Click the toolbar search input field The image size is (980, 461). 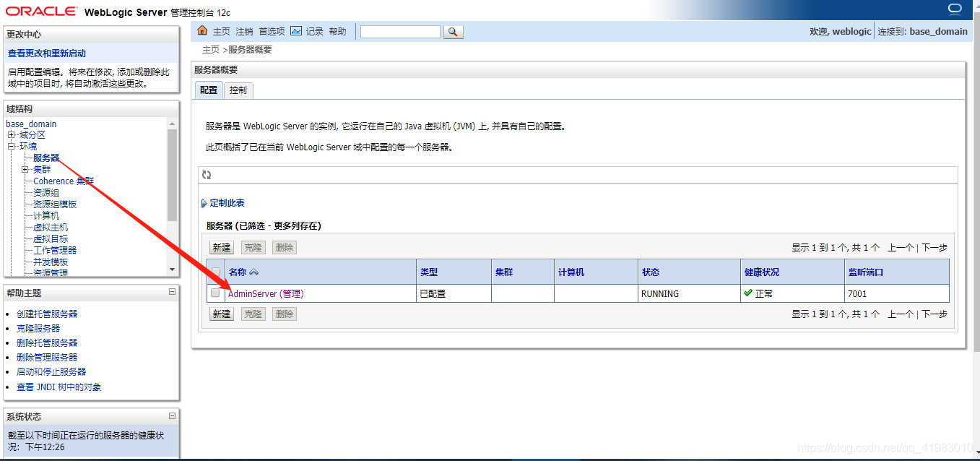[400, 32]
